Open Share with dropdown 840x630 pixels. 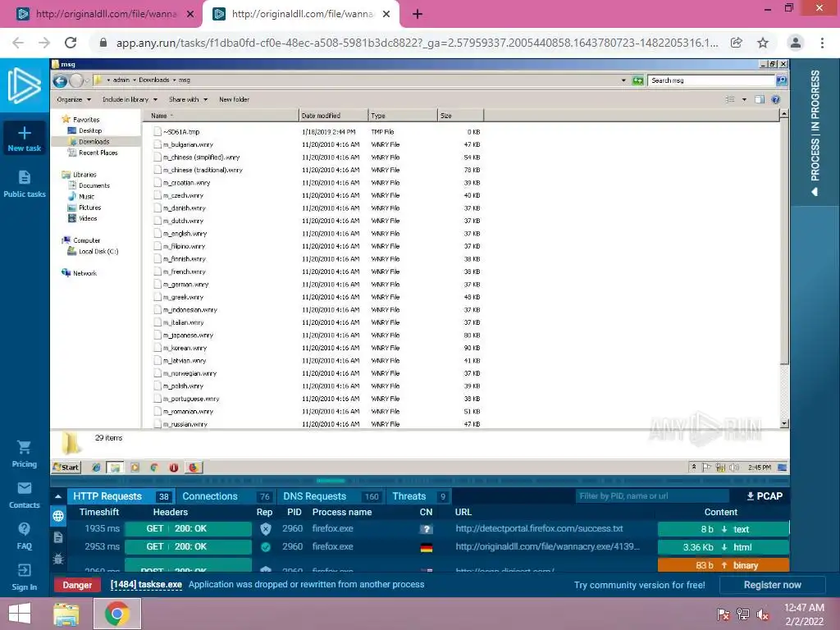188,99
